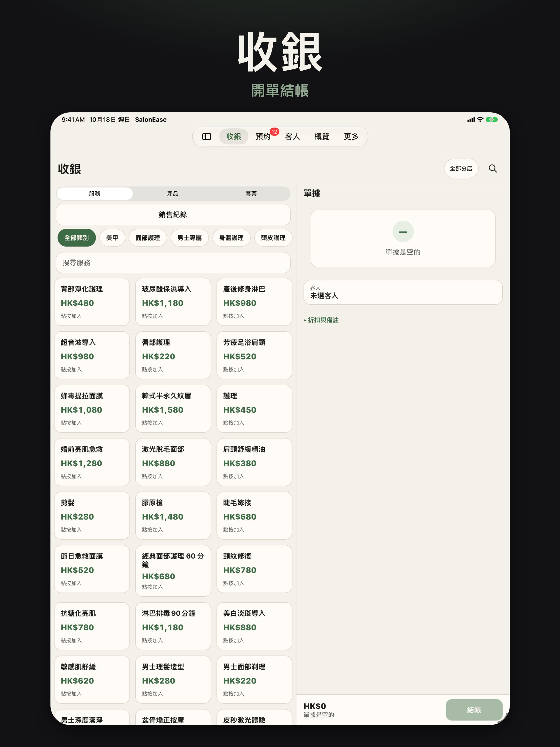The image size is (560, 747).
Task: Filter by 身體護理 category
Action: (x=231, y=238)
